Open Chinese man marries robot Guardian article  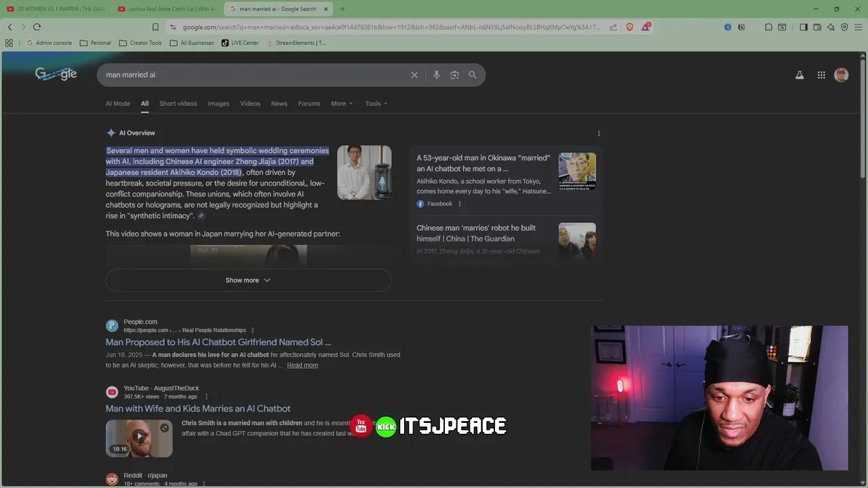[x=476, y=233]
